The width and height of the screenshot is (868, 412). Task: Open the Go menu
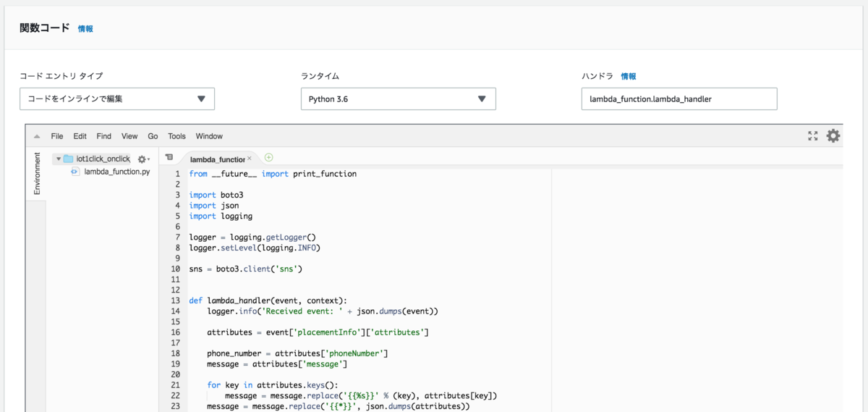pyautogui.click(x=153, y=136)
